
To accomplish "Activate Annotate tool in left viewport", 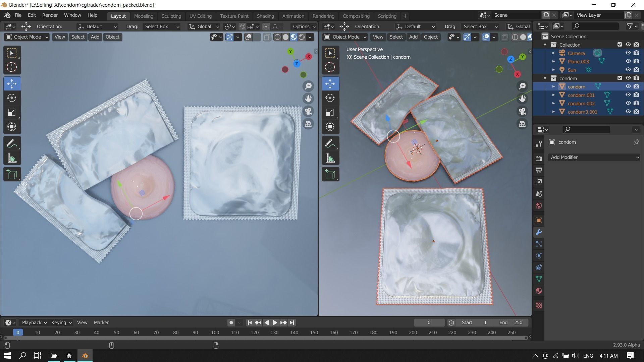I will (x=12, y=144).
